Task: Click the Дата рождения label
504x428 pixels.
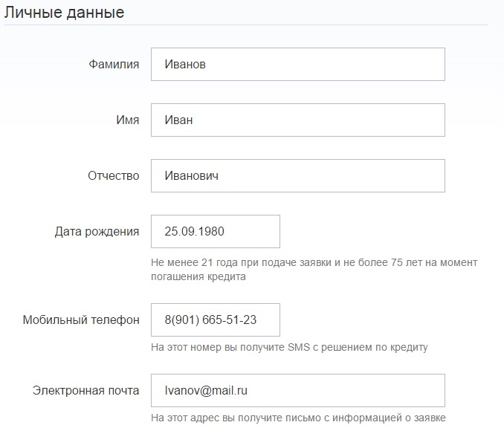Action: [97, 232]
